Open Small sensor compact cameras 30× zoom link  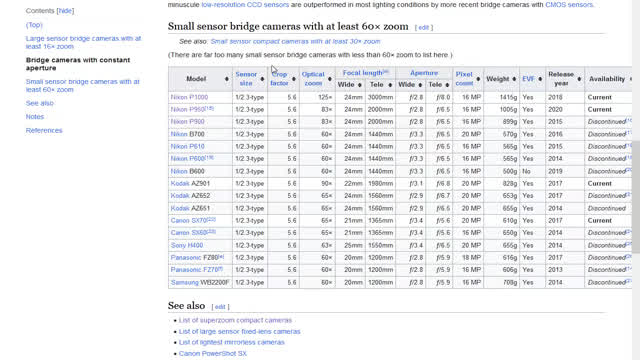296,41
